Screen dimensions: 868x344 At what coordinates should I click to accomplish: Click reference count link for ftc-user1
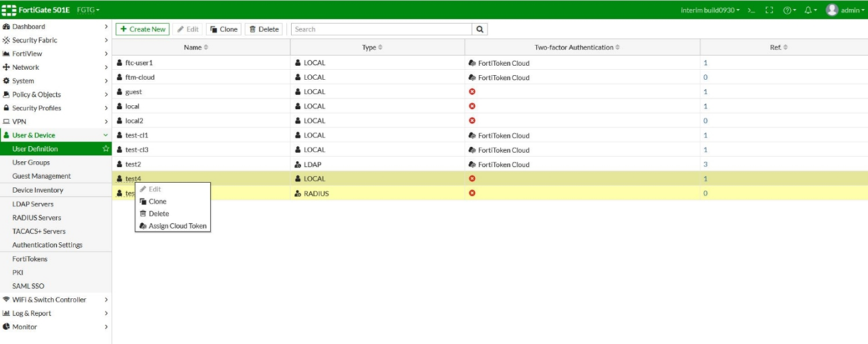tap(705, 63)
